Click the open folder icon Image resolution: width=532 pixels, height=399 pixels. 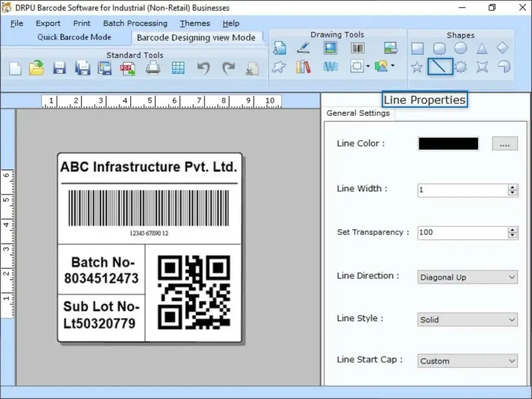tap(37, 68)
